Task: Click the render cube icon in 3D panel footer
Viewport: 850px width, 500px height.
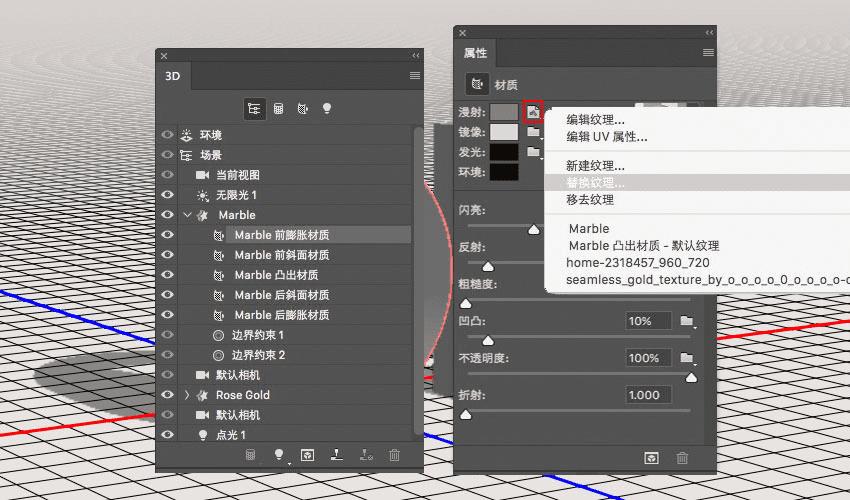Action: [x=307, y=455]
